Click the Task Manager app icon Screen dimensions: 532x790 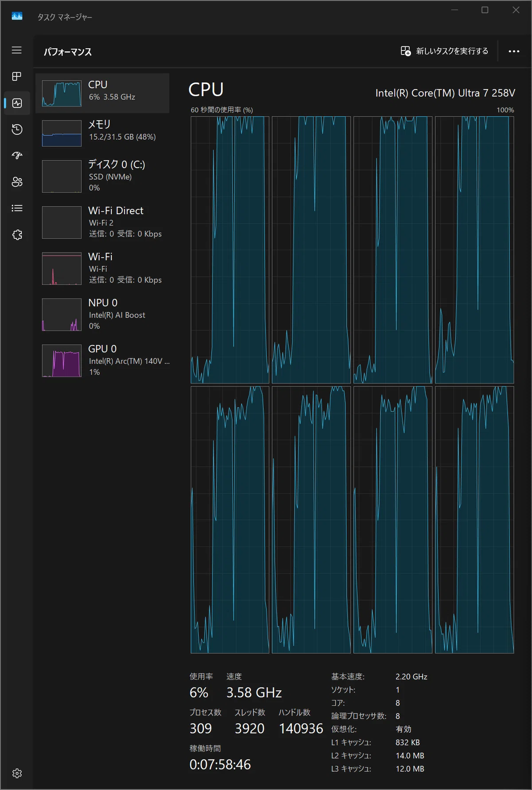point(17,16)
